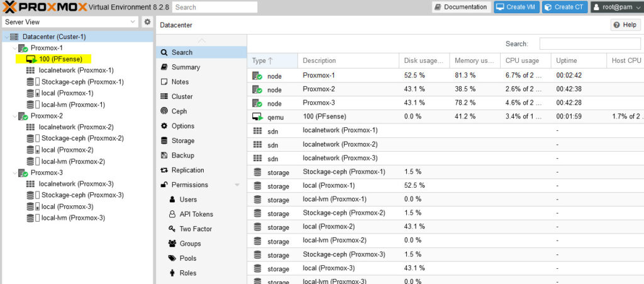Sort by the CPU usage column header
The height and width of the screenshot is (284, 644).
click(525, 60)
